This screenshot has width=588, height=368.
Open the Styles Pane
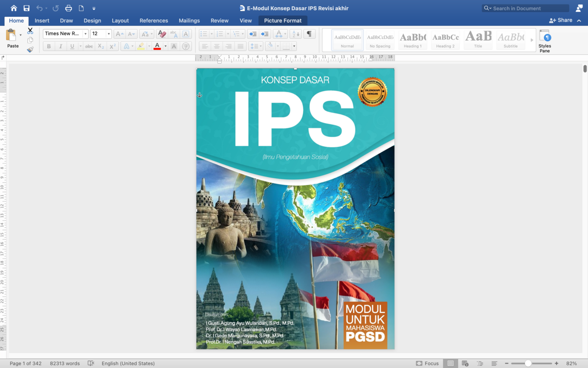(x=545, y=40)
